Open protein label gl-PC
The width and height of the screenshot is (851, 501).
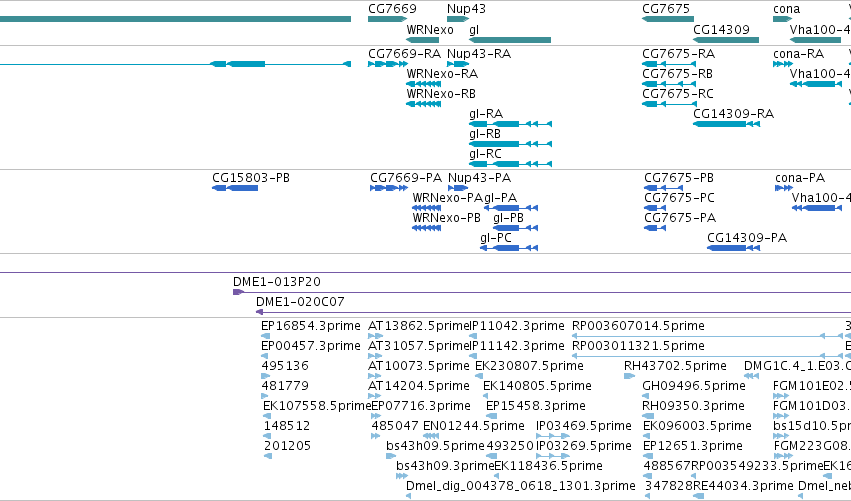coord(496,238)
